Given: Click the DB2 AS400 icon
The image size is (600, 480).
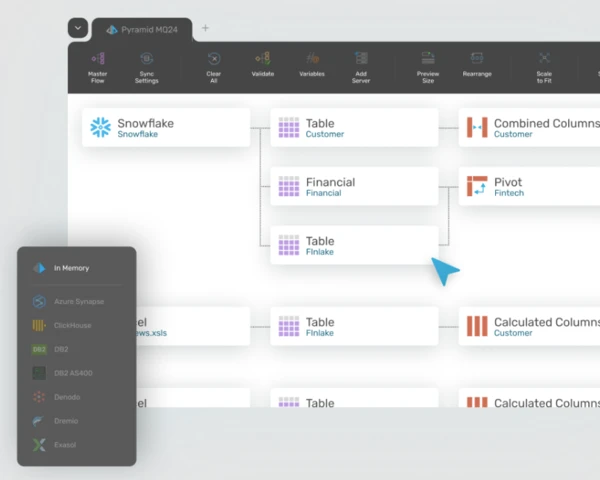Looking at the screenshot, I should coord(39,373).
